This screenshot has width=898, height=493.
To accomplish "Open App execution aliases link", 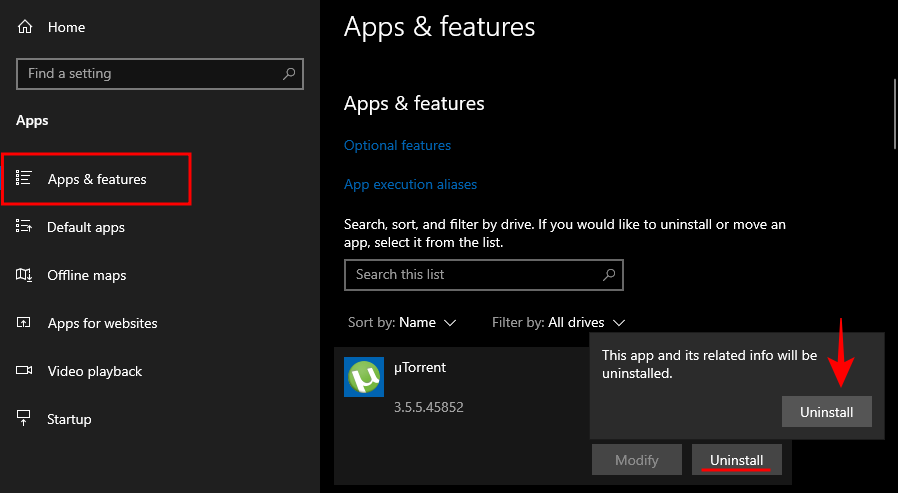I will (x=410, y=184).
